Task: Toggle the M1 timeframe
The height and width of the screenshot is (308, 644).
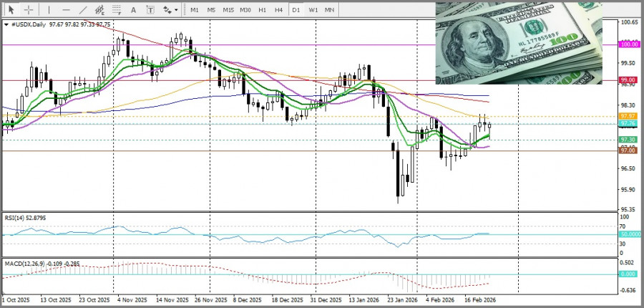Action: pyautogui.click(x=195, y=10)
